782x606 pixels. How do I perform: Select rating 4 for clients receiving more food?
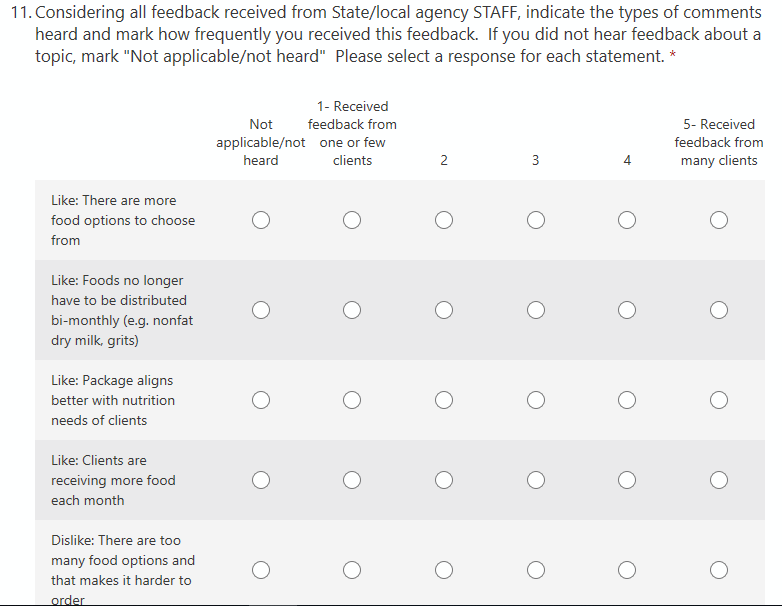[x=627, y=480]
